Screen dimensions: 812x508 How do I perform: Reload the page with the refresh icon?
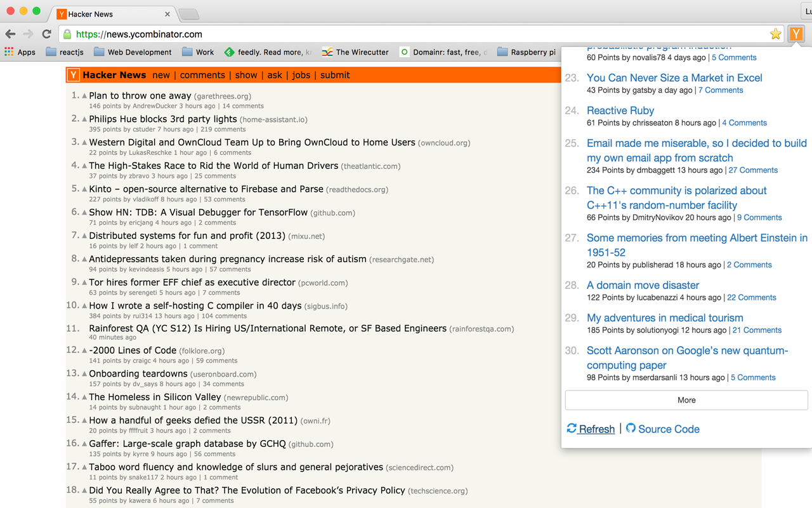point(46,34)
